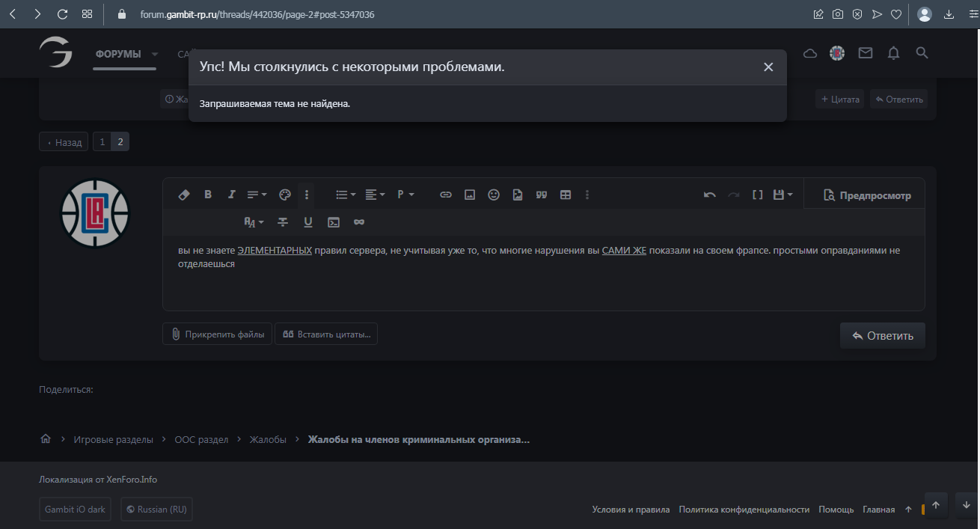Insert a quote block
The width and height of the screenshot is (980, 529).
[x=542, y=195]
